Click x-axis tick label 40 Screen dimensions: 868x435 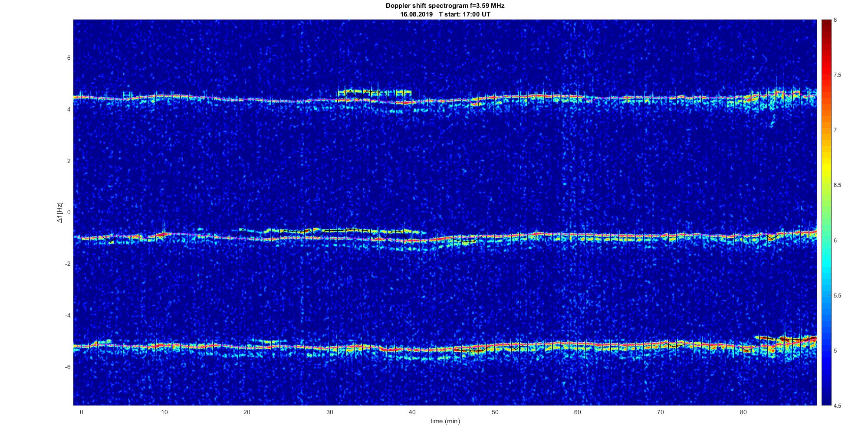(x=412, y=412)
